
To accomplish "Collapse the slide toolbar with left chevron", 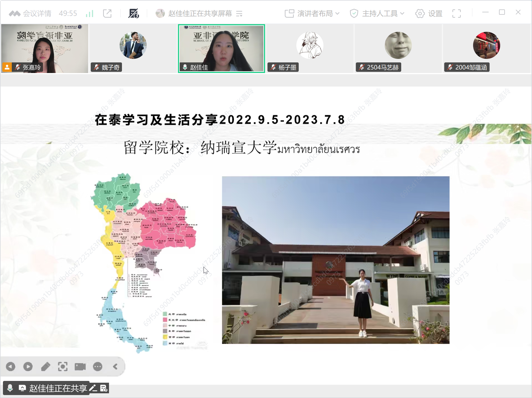I will (115, 367).
